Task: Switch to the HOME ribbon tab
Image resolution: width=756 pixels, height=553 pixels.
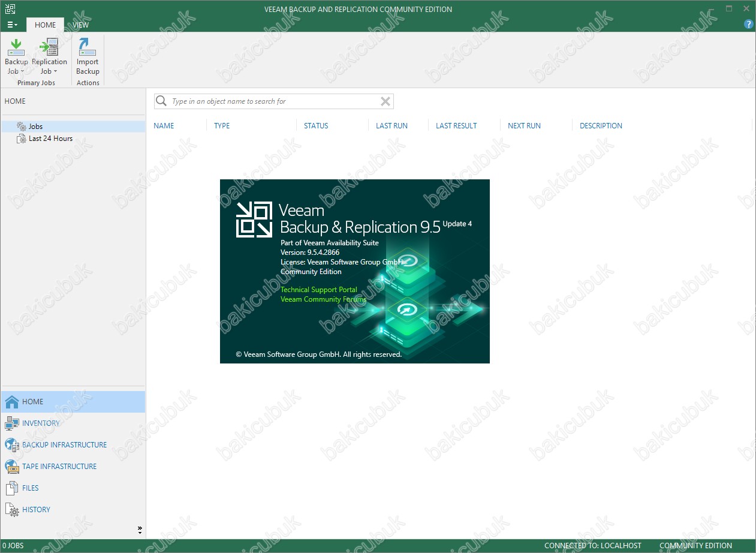Action: (x=46, y=25)
